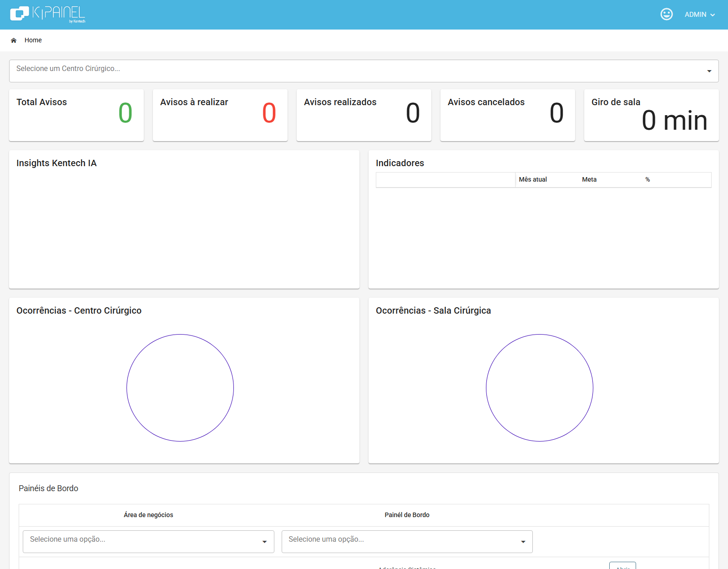728x569 pixels.
Task: Click the Avisos realizados card
Action: pos(364,115)
